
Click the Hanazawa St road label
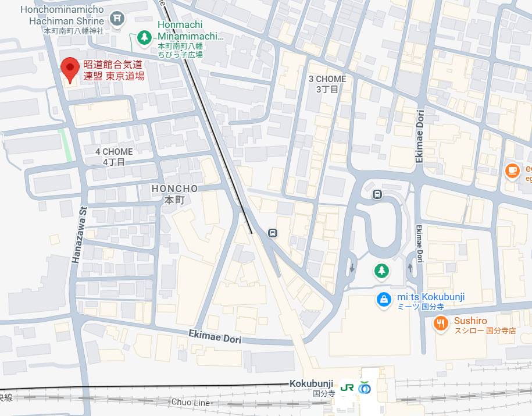tap(80, 235)
